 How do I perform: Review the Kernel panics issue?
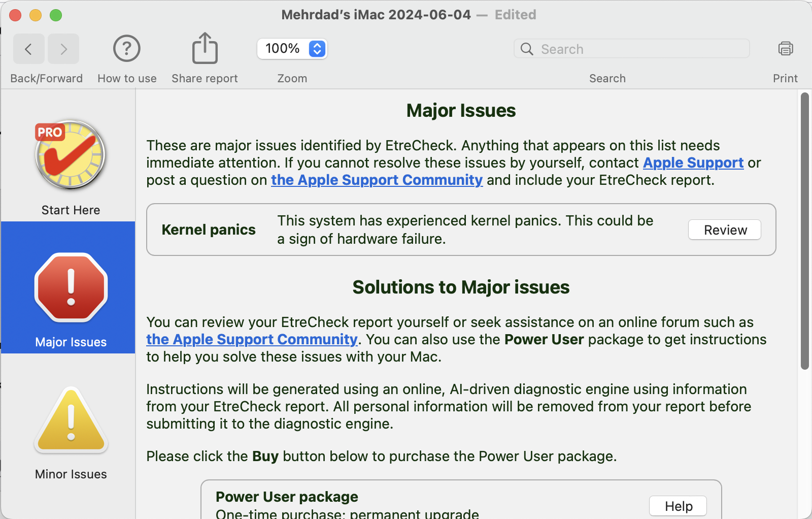[x=724, y=230]
